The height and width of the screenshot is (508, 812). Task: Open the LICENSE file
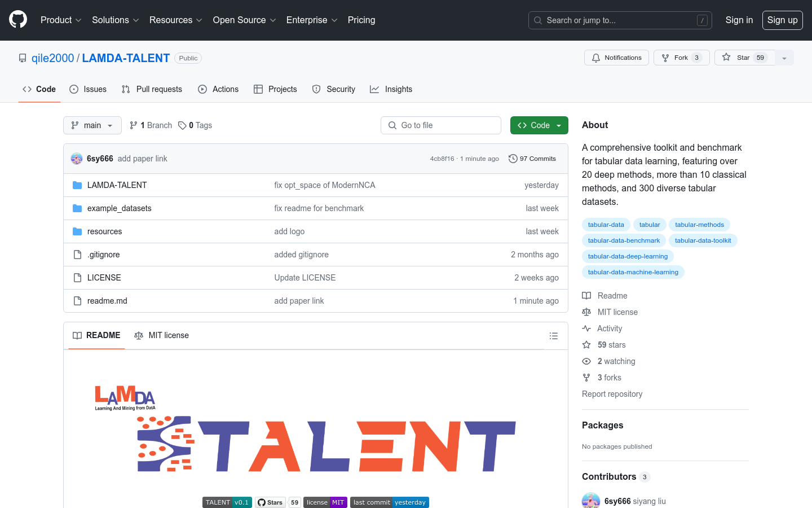[104, 278]
